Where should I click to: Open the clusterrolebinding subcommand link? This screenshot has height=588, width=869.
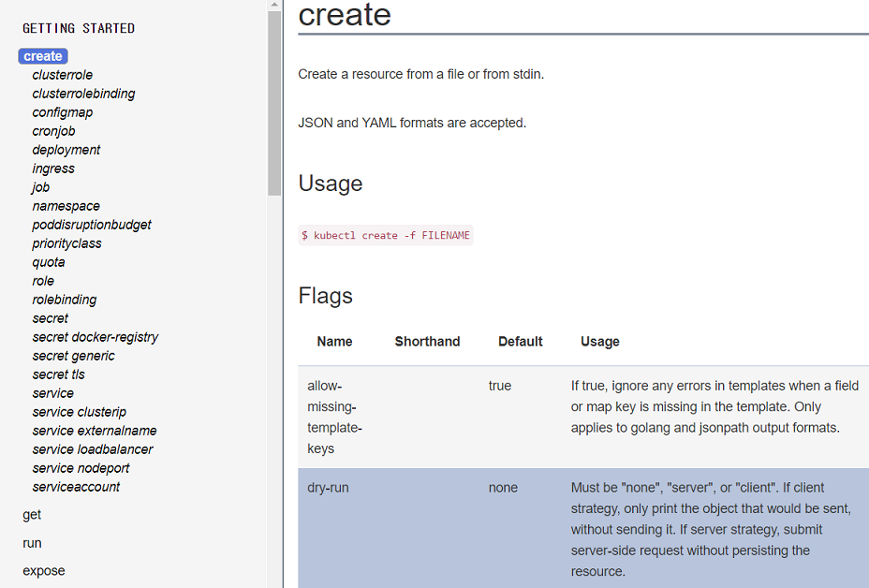[x=83, y=94]
